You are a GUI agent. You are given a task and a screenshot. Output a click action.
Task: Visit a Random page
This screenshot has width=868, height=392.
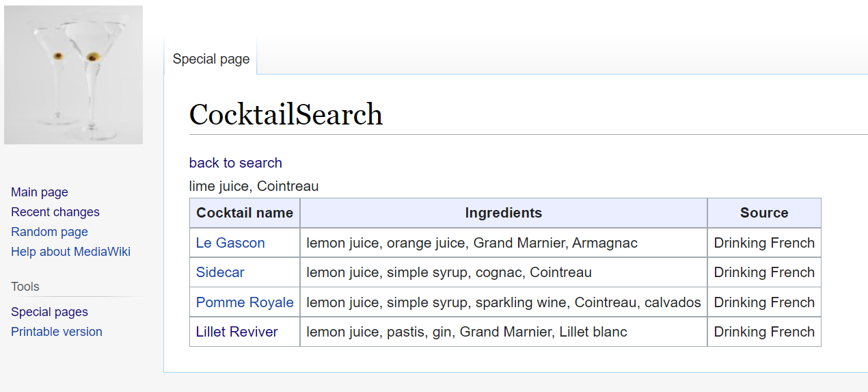pyautogui.click(x=49, y=232)
